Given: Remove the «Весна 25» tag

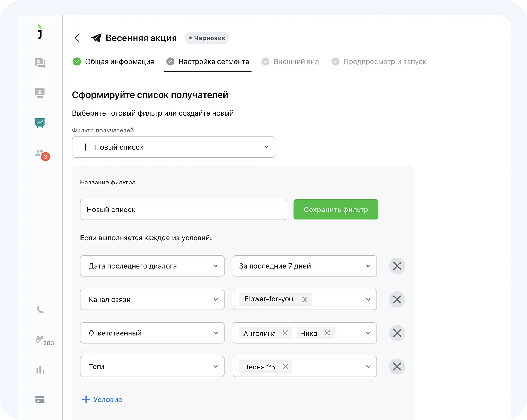Looking at the screenshot, I should (x=285, y=366).
